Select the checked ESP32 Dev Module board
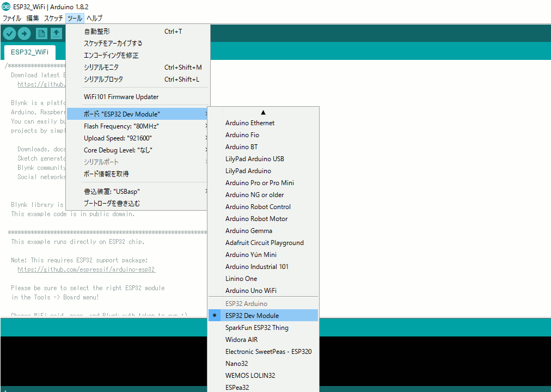Image resolution: width=551 pixels, height=392 pixels. coord(263,315)
